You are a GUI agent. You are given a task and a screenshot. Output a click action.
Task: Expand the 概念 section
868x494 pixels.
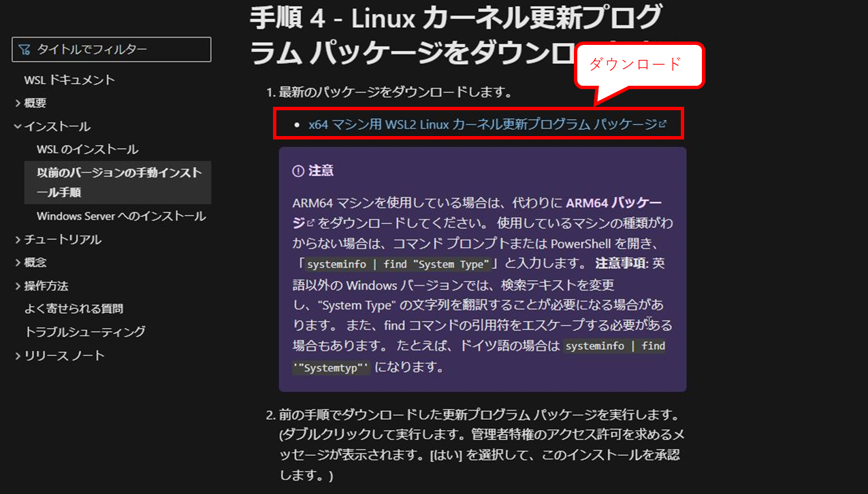click(35, 263)
